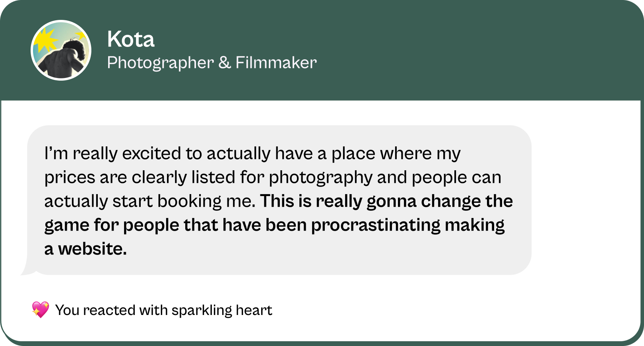Click the opening words 'I'm really excited'
The height and width of the screenshot is (346, 644).
point(113,154)
